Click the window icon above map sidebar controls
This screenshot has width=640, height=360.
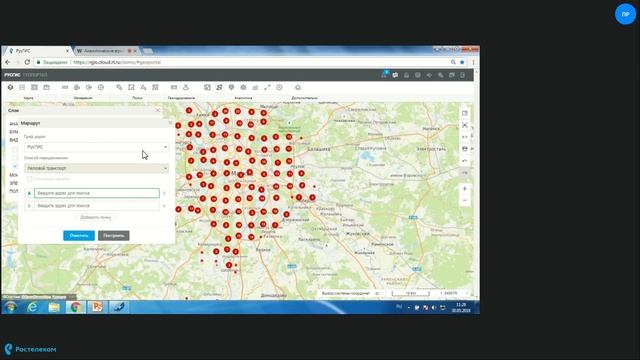click(464, 113)
